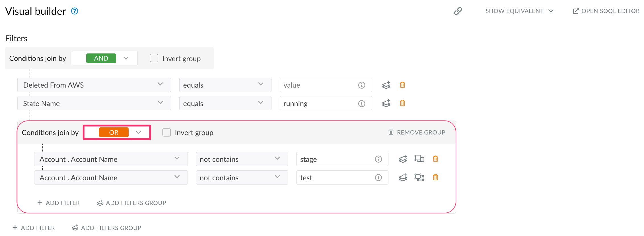Add filter group icon on stage row
Viewport: 644px width, 236px height.
403,159
